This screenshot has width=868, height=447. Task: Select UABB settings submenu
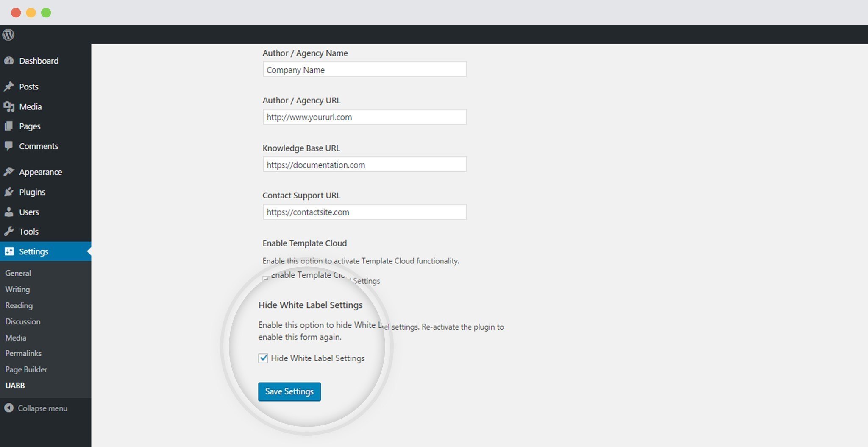pos(15,386)
